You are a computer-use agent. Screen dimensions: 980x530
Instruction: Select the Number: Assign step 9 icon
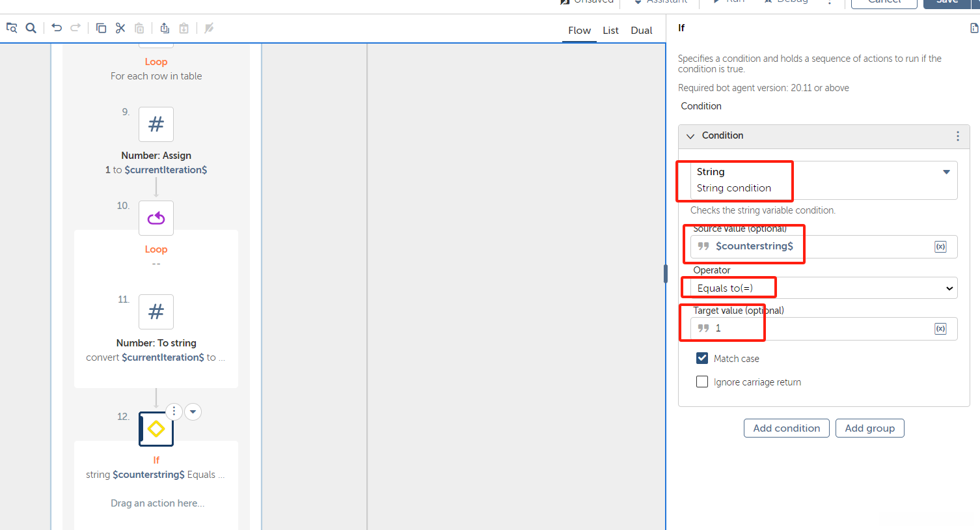tap(156, 124)
